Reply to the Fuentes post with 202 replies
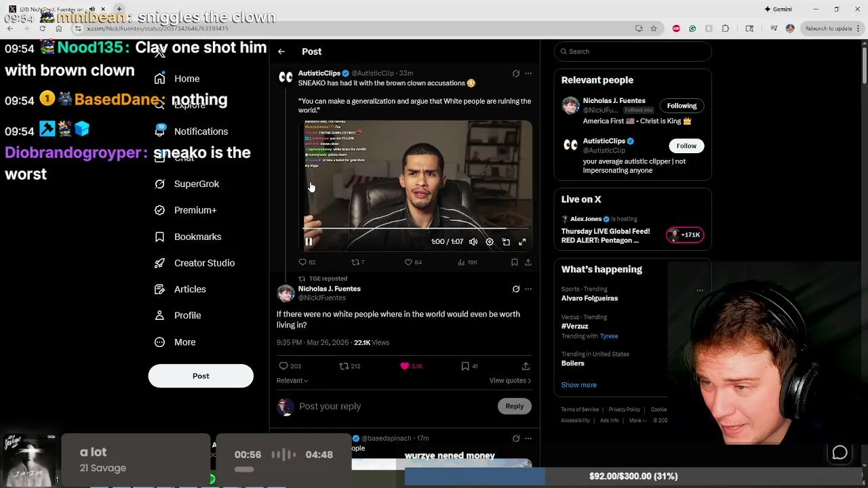Image resolution: width=868 pixels, height=488 pixels. [x=290, y=366]
